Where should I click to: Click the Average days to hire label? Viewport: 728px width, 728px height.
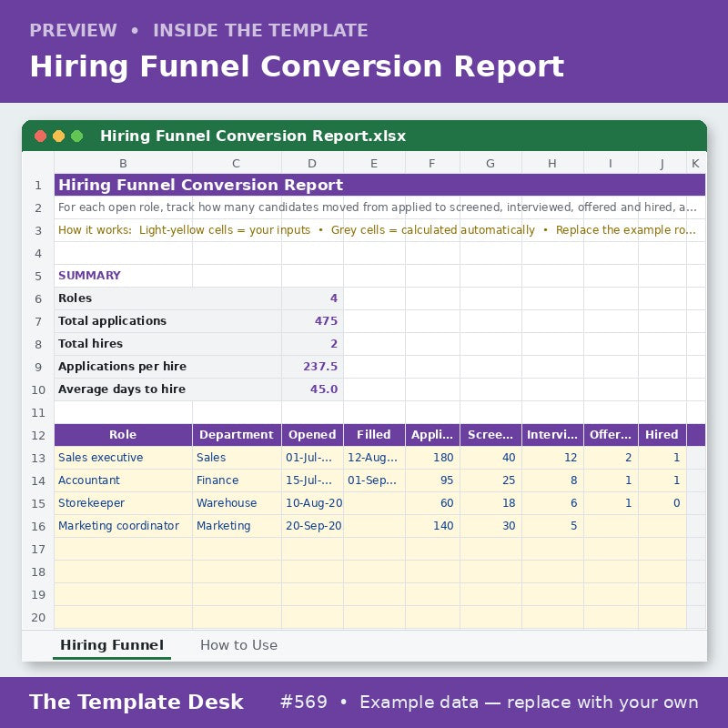click(x=167, y=389)
